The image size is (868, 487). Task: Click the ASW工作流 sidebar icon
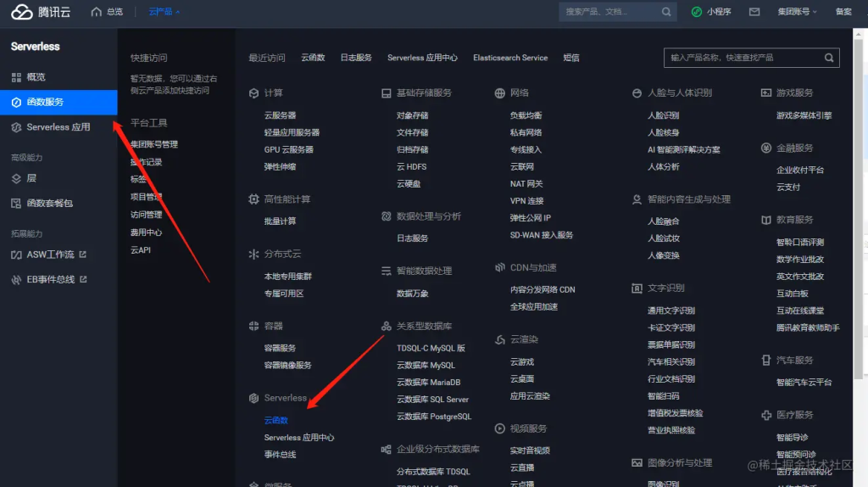click(x=16, y=255)
